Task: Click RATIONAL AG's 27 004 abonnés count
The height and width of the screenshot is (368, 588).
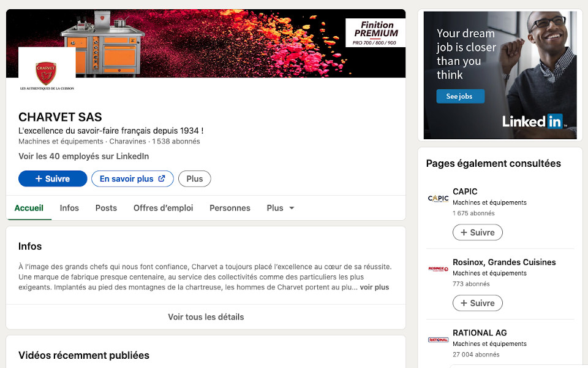Action: tap(476, 355)
